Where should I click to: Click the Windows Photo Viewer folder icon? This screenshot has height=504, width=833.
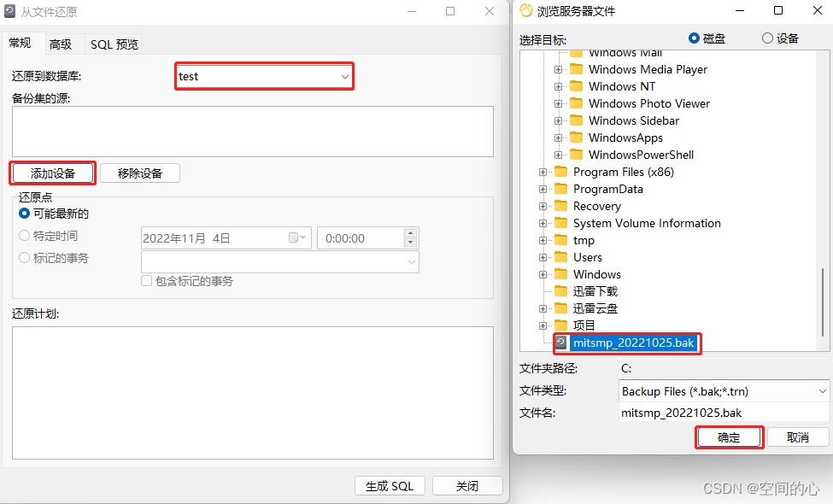click(577, 103)
